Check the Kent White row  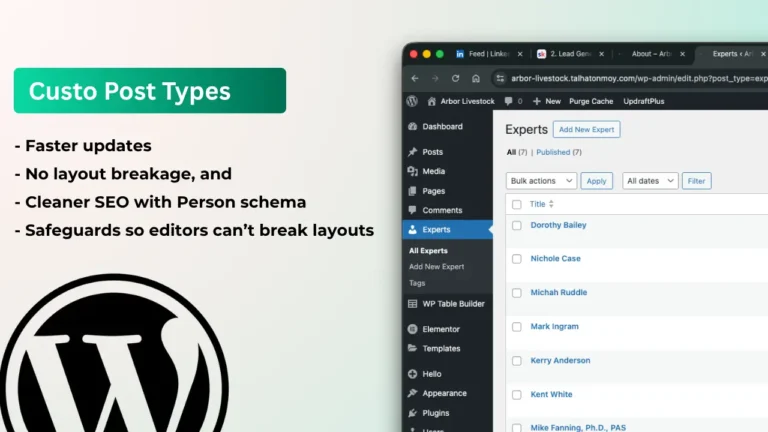pos(516,395)
